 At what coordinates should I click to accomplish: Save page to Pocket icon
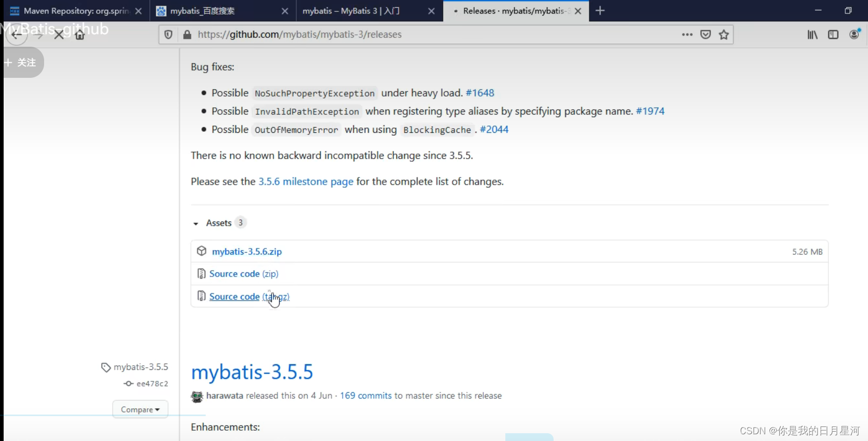coord(706,35)
